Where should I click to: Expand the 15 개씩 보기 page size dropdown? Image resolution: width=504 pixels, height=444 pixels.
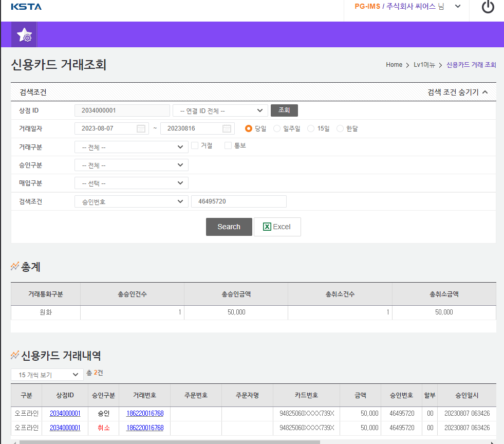(x=47, y=375)
